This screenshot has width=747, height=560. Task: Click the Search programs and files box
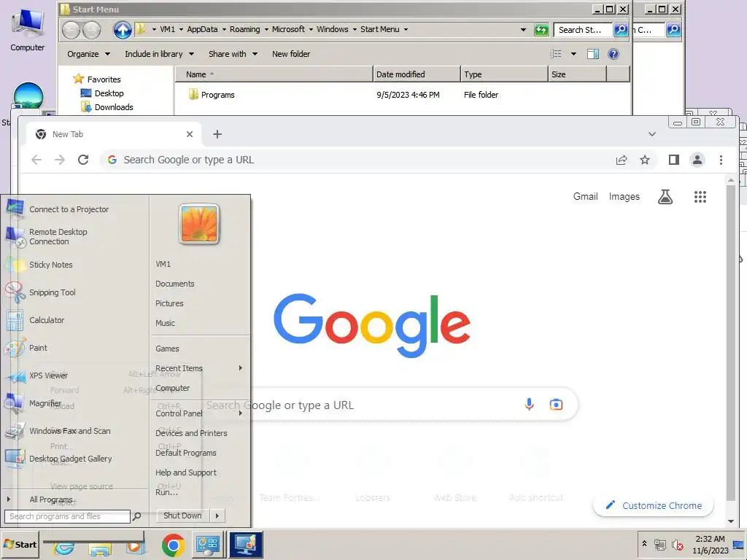(x=66, y=516)
